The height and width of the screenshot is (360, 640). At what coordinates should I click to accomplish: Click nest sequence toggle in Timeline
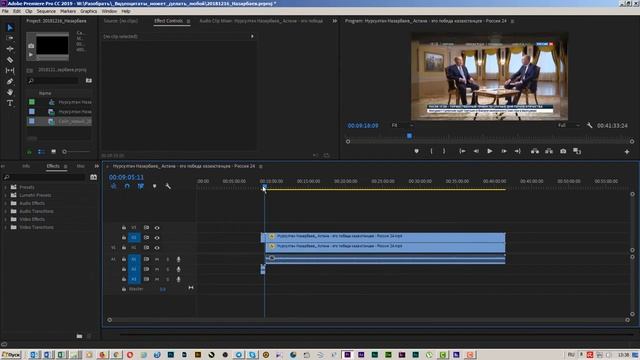pyautogui.click(x=113, y=186)
